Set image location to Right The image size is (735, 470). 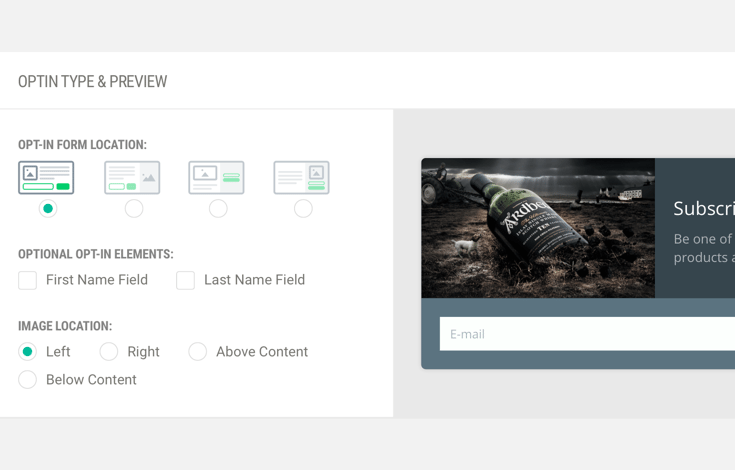point(109,352)
